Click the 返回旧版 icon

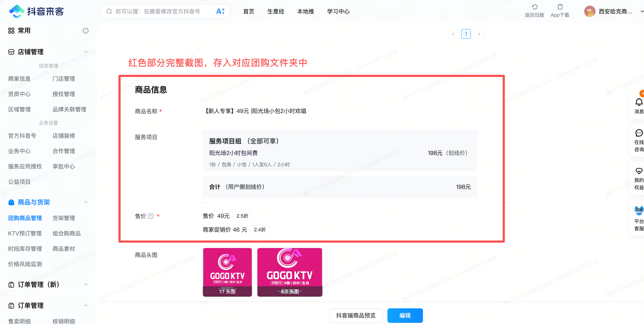coord(535,8)
